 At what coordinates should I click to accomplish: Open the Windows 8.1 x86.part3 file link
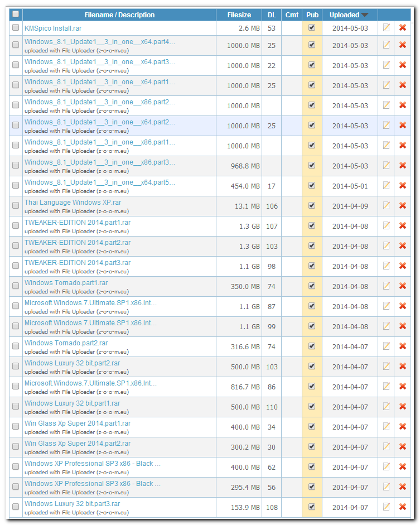point(100,162)
